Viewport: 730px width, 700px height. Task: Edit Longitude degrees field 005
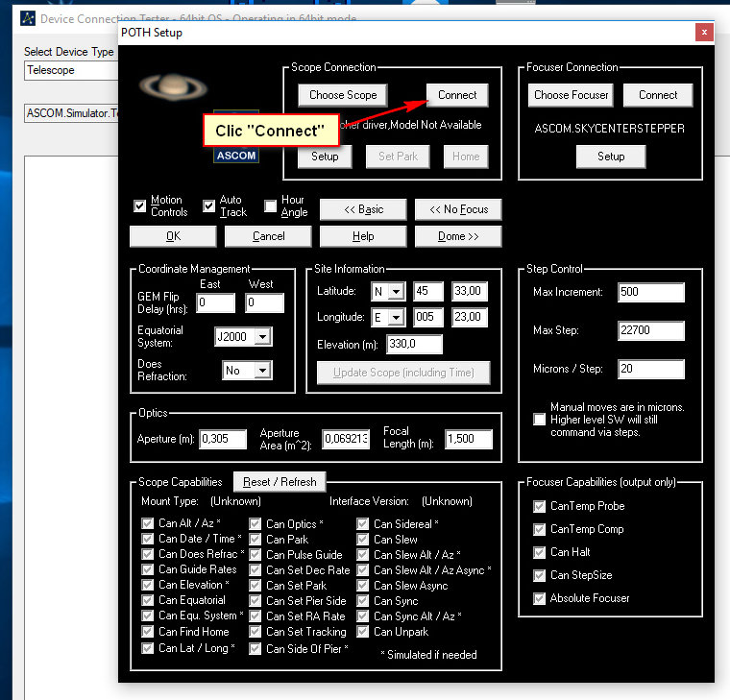pyautogui.click(x=428, y=318)
